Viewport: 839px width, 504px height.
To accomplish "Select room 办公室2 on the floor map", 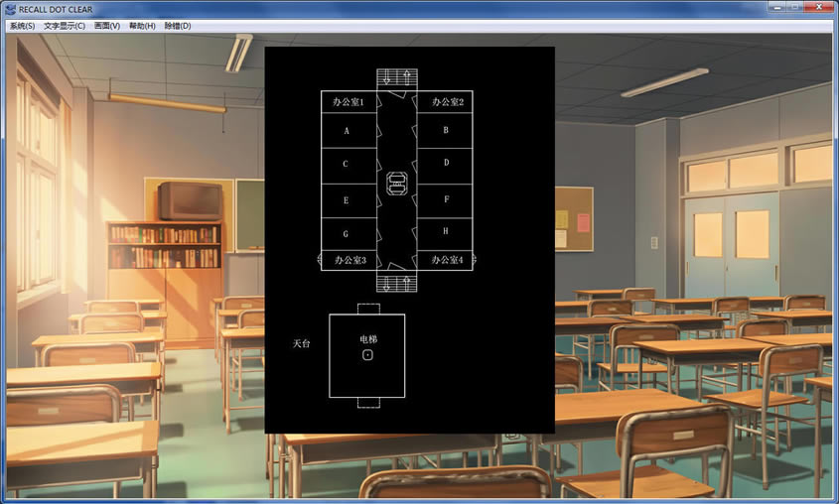I will tap(445, 101).
